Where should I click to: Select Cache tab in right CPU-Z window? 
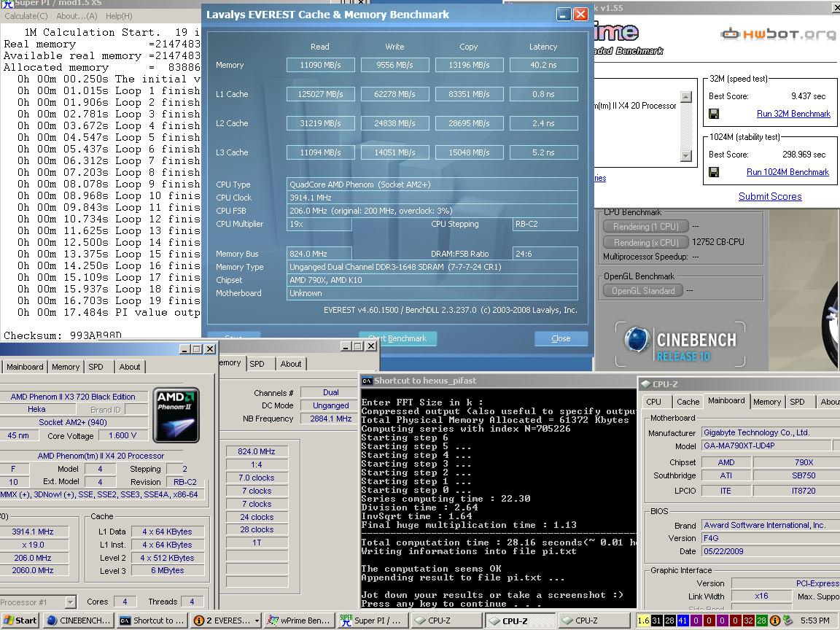(x=688, y=402)
